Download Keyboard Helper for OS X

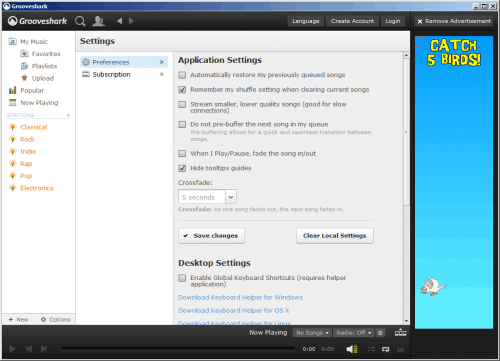[x=234, y=310]
